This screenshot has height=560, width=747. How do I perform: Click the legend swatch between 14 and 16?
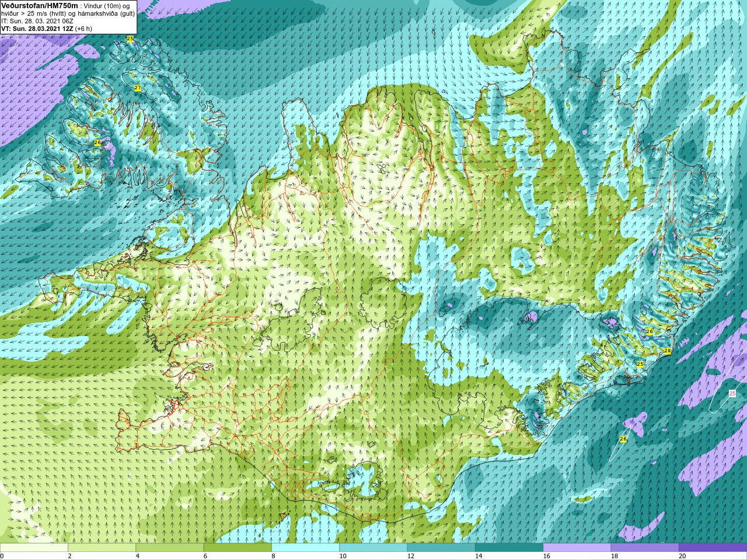click(x=509, y=548)
